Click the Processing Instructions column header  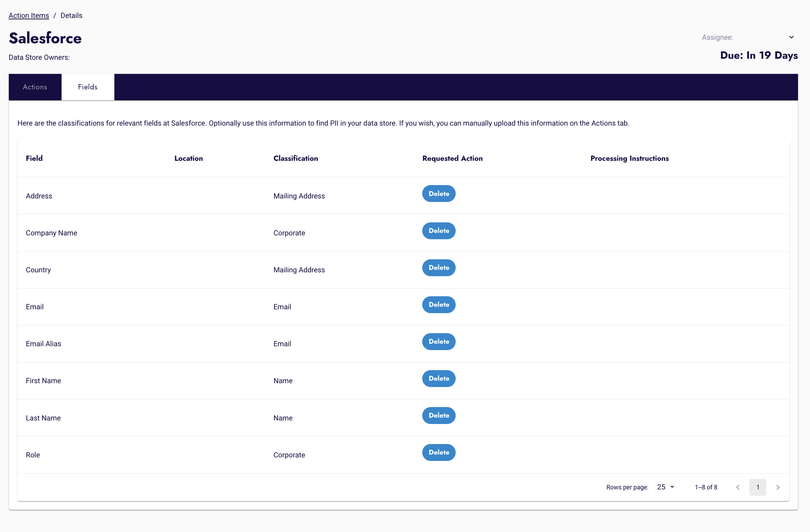(x=629, y=158)
